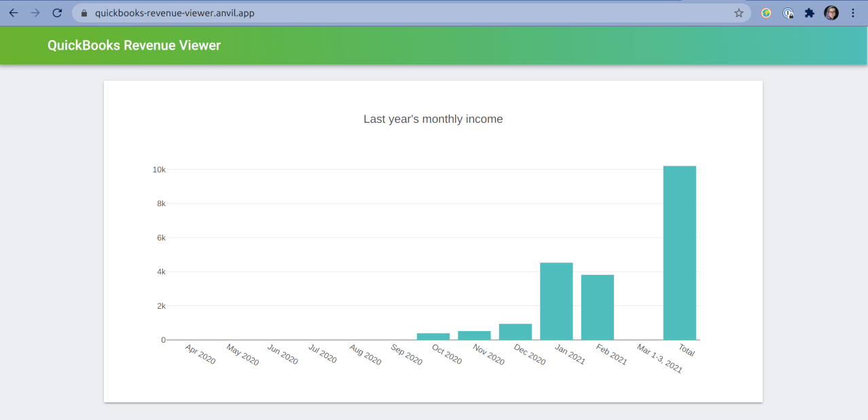Click the Dec 2020 bar
868x420 pixels.
coord(515,330)
